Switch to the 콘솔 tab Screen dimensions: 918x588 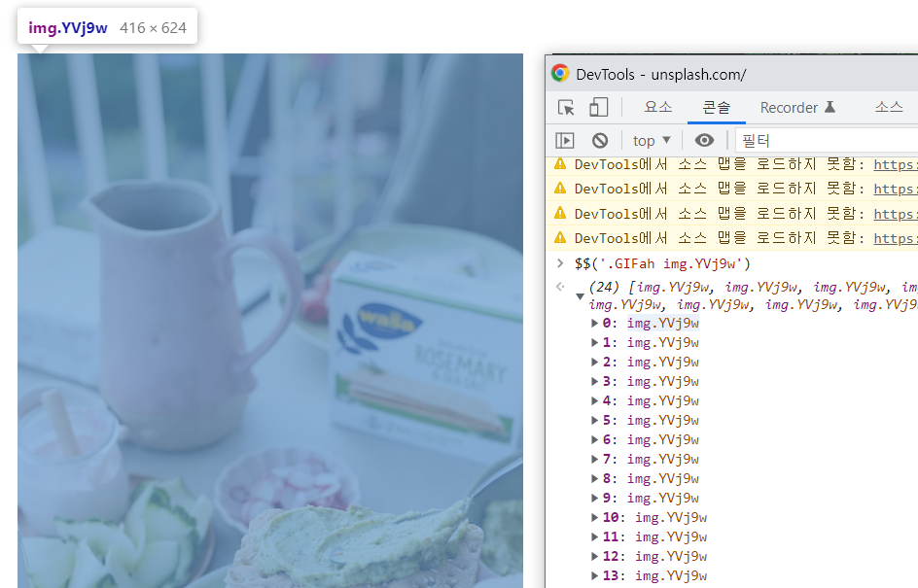click(x=716, y=108)
